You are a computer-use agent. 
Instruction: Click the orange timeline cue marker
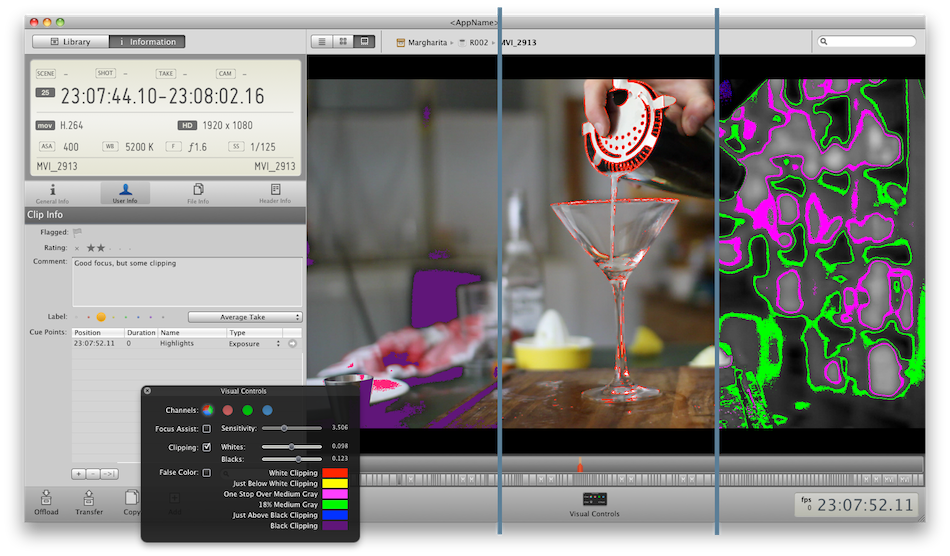click(x=580, y=465)
